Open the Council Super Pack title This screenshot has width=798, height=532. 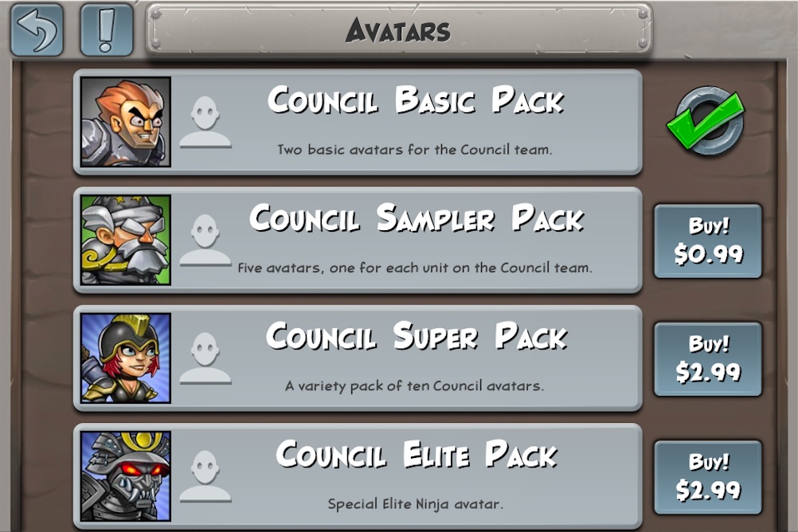pos(417,336)
